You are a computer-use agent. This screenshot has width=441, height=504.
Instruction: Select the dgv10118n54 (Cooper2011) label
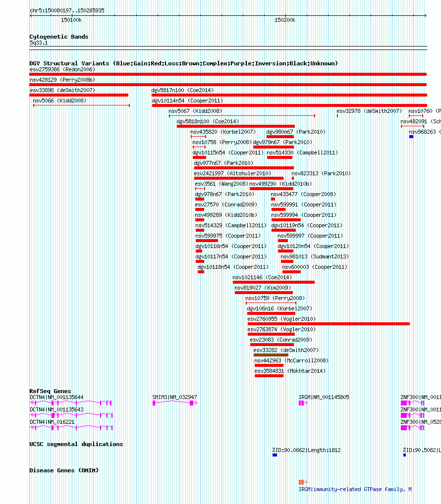click(233, 267)
